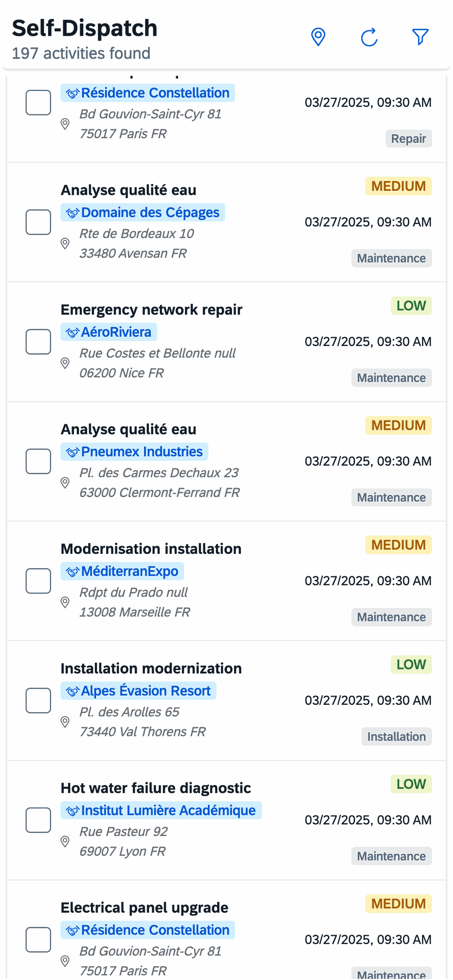Open the AéroRiviera customer link
The height and width of the screenshot is (980, 453).
tap(115, 332)
